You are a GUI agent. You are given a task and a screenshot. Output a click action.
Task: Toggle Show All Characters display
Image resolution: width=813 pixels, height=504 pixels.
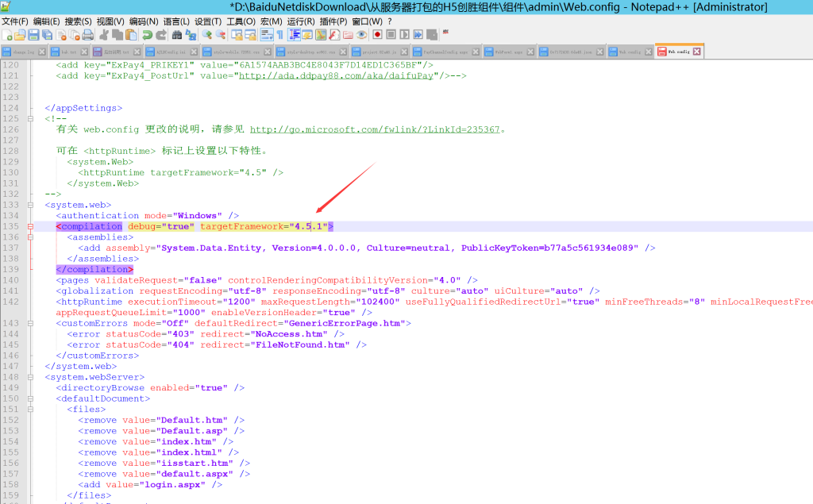278,34
